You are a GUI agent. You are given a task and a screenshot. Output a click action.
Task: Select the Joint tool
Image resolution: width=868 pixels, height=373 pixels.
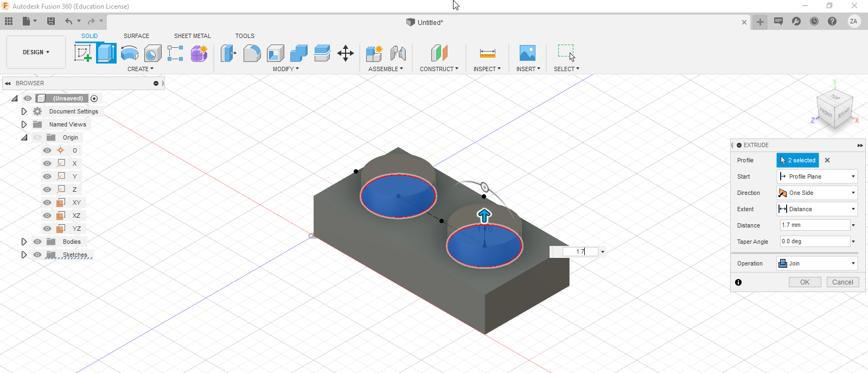point(398,53)
